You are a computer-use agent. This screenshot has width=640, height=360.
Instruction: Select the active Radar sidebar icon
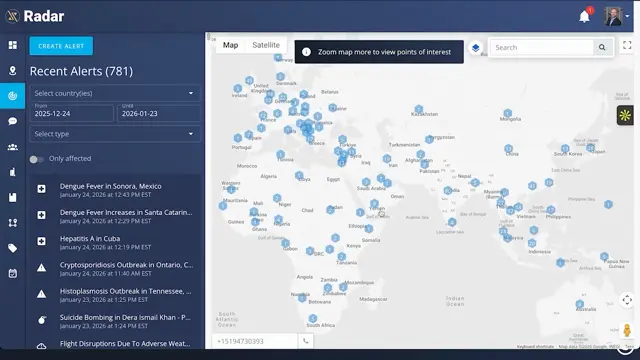[x=13, y=96]
